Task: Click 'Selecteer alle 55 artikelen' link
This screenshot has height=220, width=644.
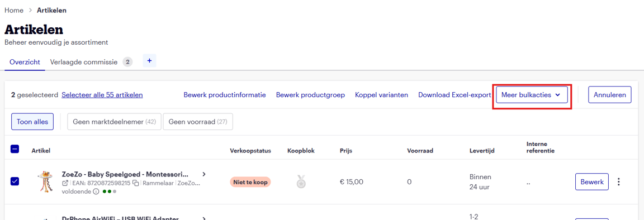Action: coord(102,95)
